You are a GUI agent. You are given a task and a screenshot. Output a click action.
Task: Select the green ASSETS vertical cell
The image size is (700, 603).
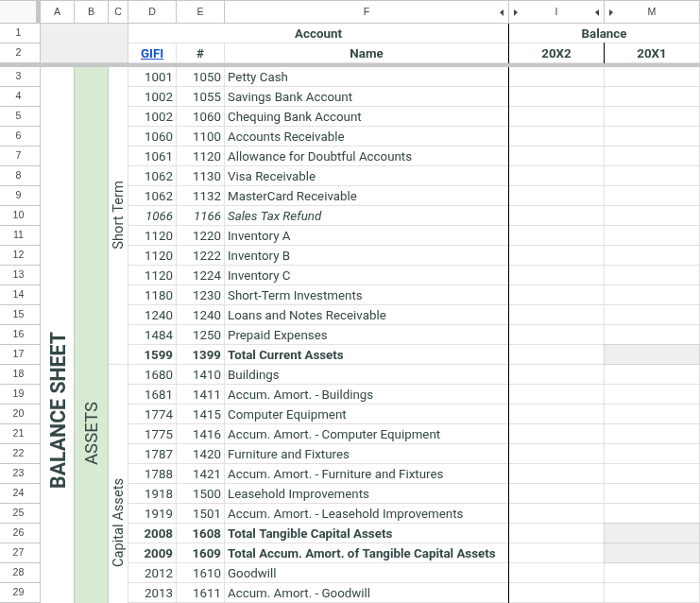click(x=91, y=431)
